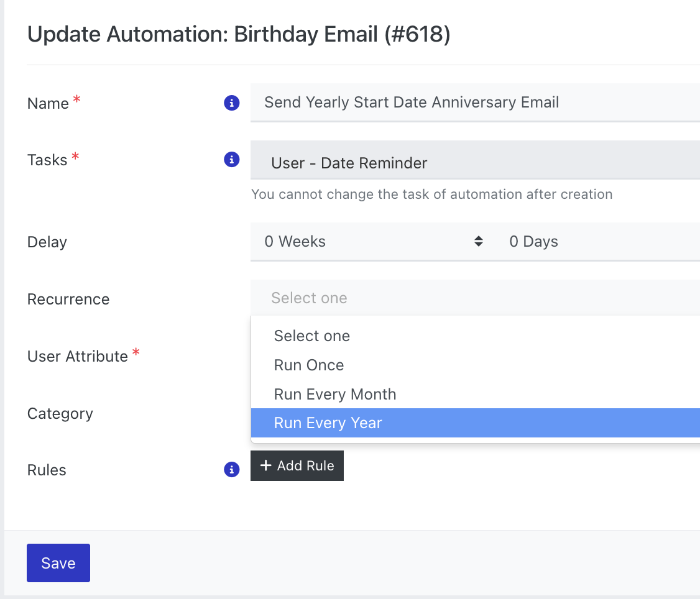700x599 pixels.
Task: Save the automation
Action: 58,563
